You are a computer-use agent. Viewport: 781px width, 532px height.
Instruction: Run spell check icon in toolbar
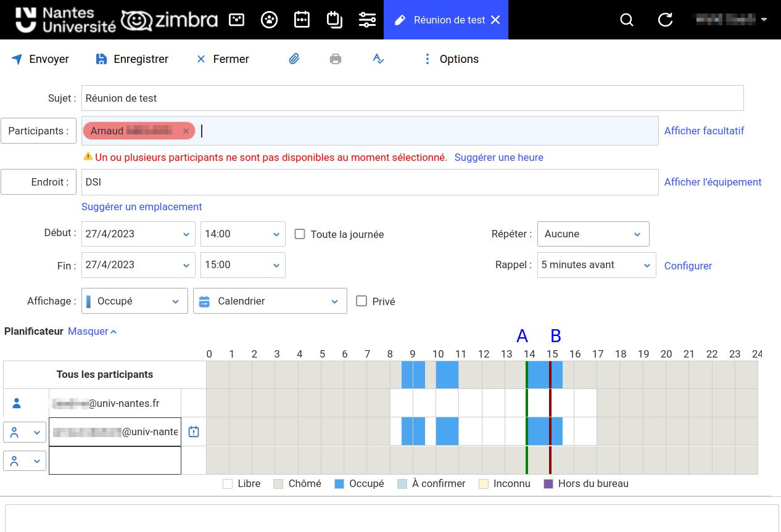(x=378, y=59)
